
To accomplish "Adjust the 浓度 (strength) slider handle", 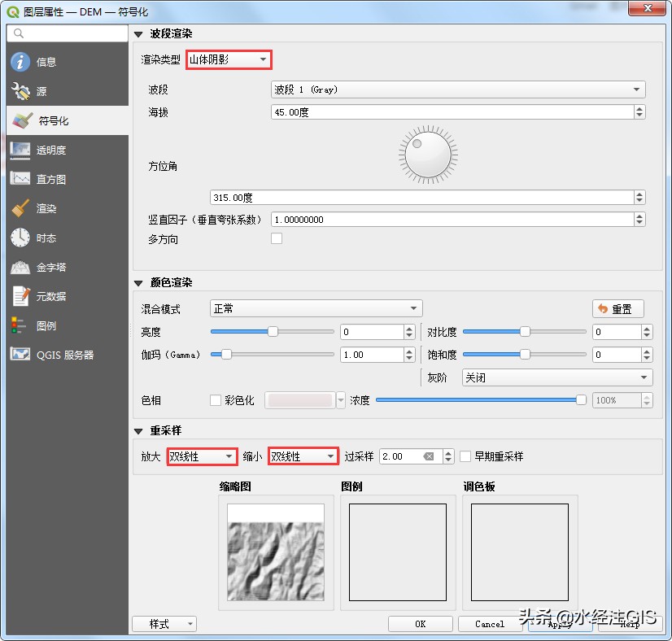I will coord(581,399).
